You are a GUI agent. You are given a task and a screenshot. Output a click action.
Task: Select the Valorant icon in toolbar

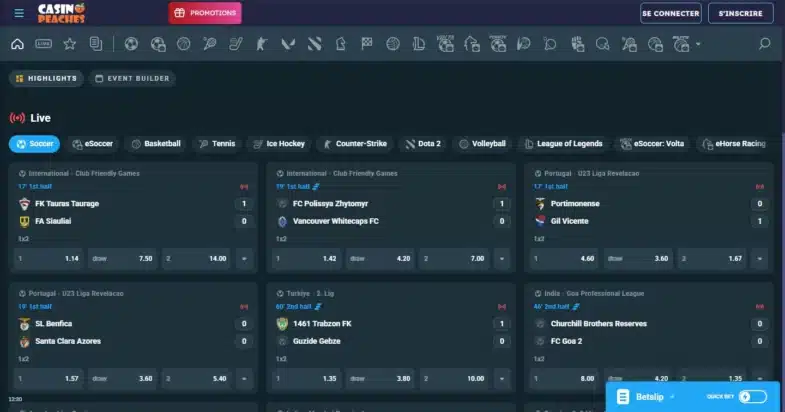pyautogui.click(x=288, y=44)
